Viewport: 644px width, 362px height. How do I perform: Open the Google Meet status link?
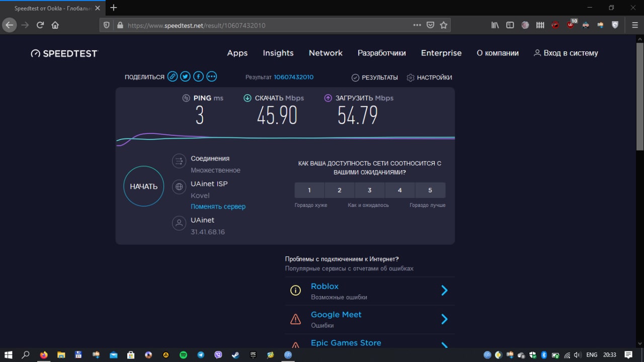click(336, 314)
